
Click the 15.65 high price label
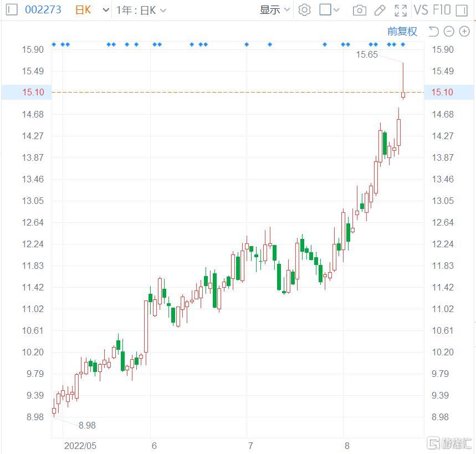367,54
